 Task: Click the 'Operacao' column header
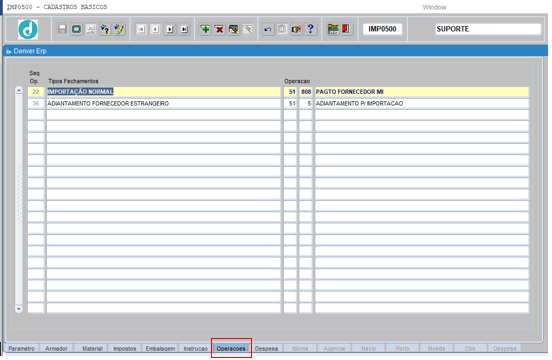tap(297, 81)
